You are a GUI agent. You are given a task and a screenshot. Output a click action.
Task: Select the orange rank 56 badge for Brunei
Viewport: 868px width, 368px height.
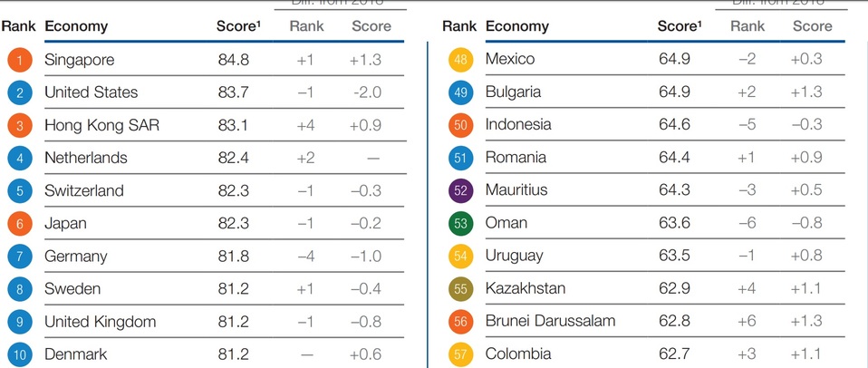point(460,321)
